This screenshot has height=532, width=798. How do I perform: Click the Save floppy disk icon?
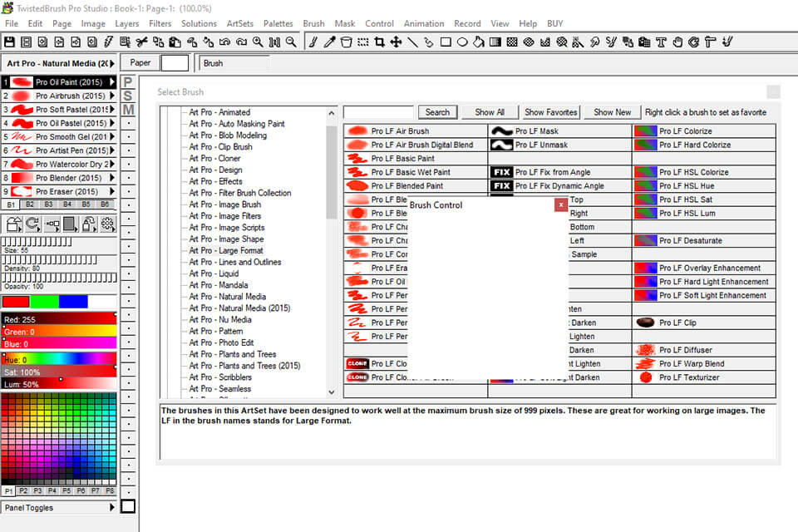[10, 42]
